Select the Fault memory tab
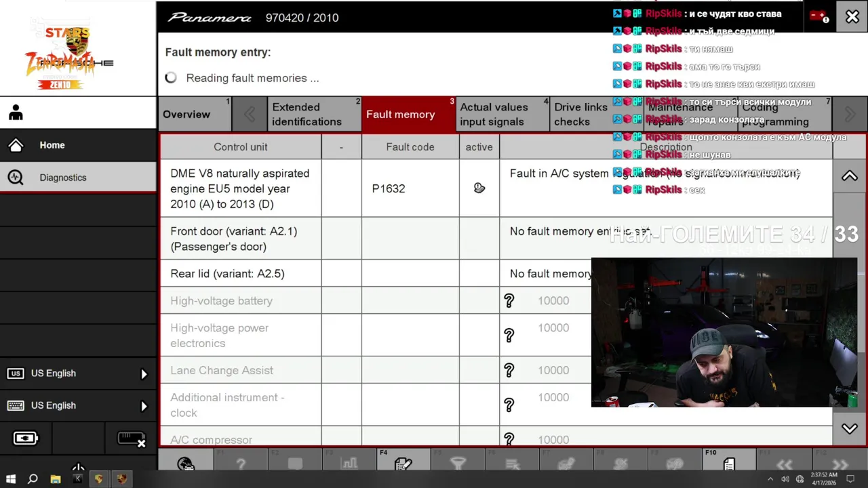The image size is (868, 488). click(409, 114)
